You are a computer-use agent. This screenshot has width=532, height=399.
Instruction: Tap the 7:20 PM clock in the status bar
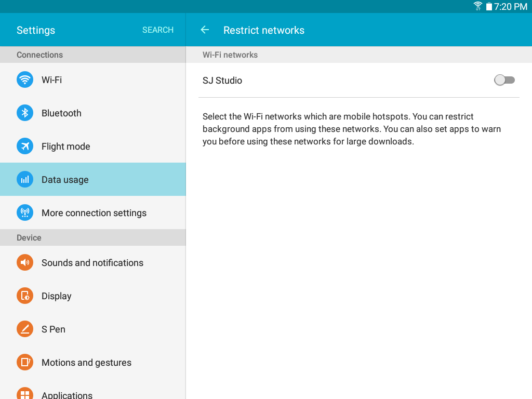[511, 6]
